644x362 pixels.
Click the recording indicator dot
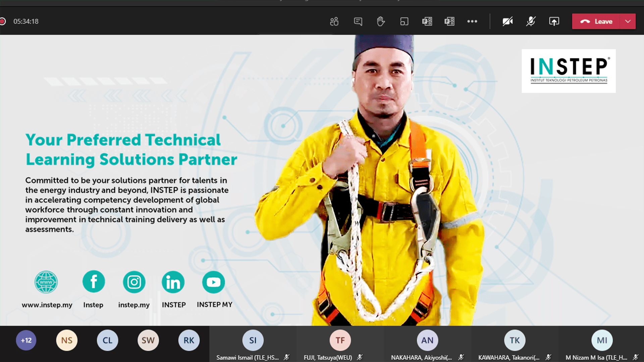point(3,21)
